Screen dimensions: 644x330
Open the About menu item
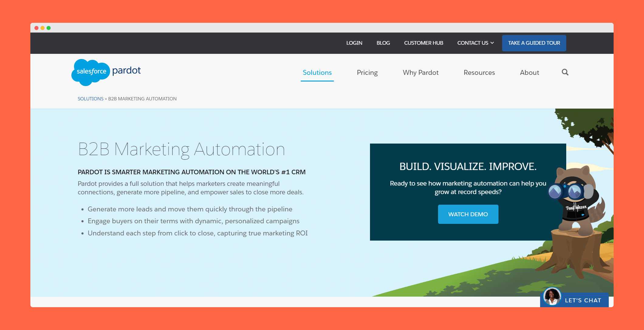click(x=529, y=73)
